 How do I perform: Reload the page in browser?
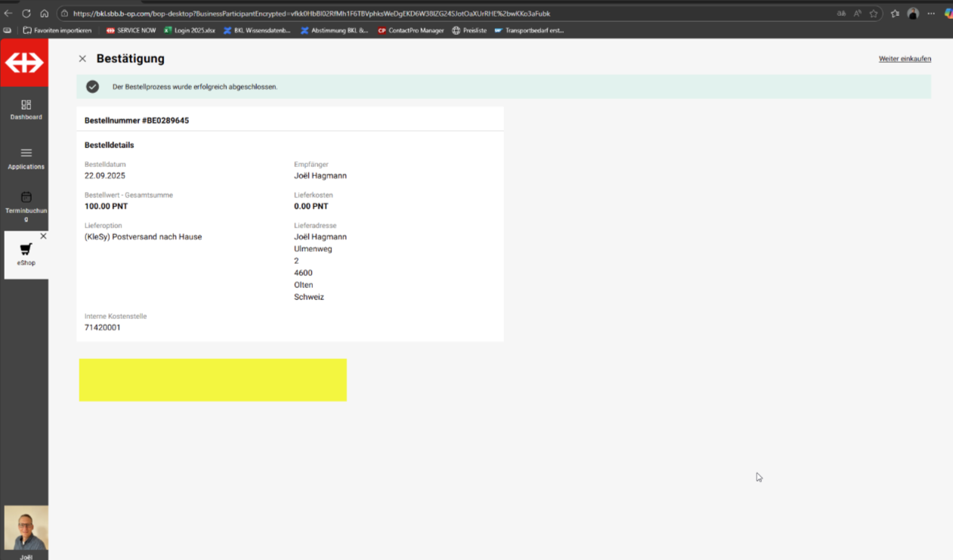[26, 14]
